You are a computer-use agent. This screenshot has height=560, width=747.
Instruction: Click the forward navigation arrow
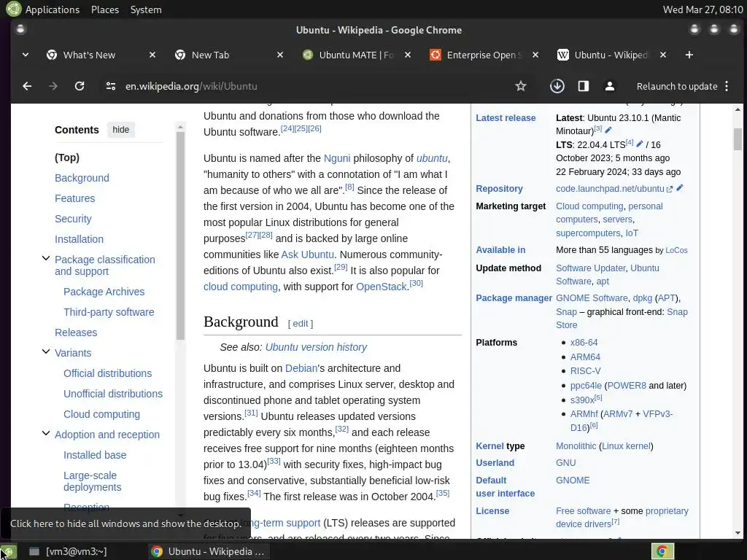coord(53,86)
